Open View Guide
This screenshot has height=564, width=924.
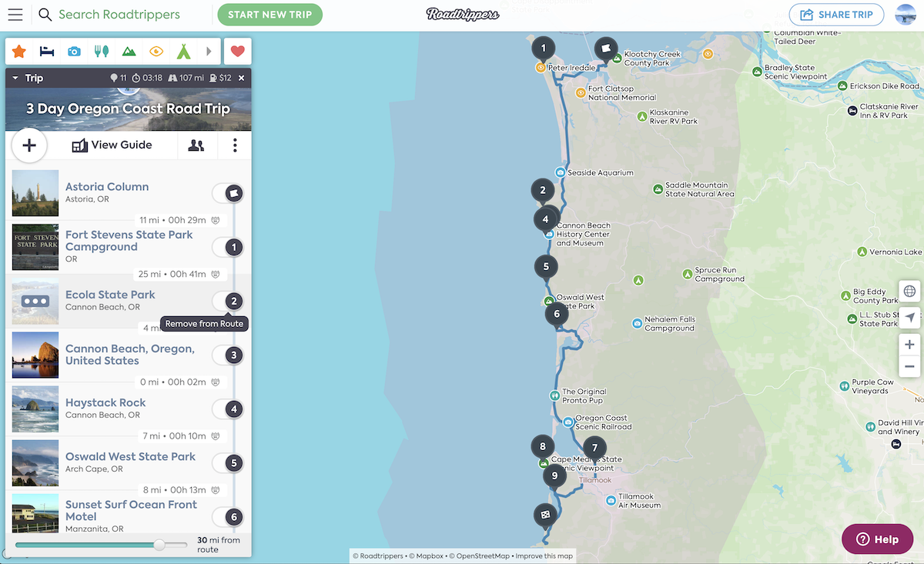[x=112, y=145]
